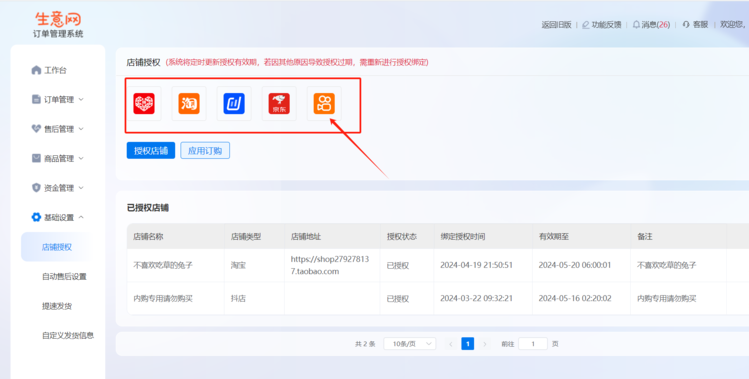Open 消息(26) notifications link

click(655, 24)
